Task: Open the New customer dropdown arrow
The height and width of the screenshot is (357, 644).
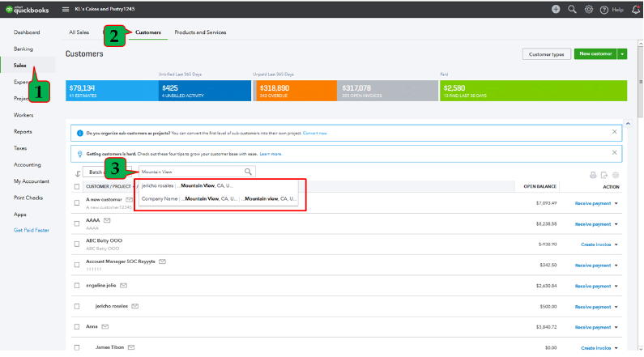Action: (x=622, y=53)
